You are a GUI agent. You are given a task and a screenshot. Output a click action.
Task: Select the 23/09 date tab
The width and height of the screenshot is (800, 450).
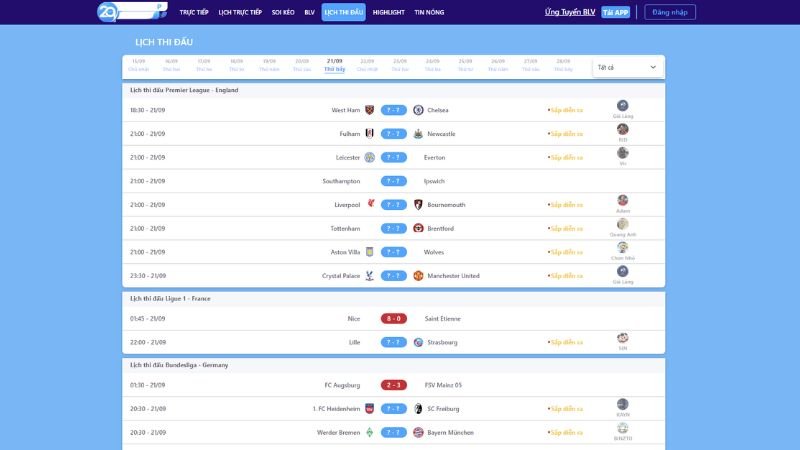point(400,65)
